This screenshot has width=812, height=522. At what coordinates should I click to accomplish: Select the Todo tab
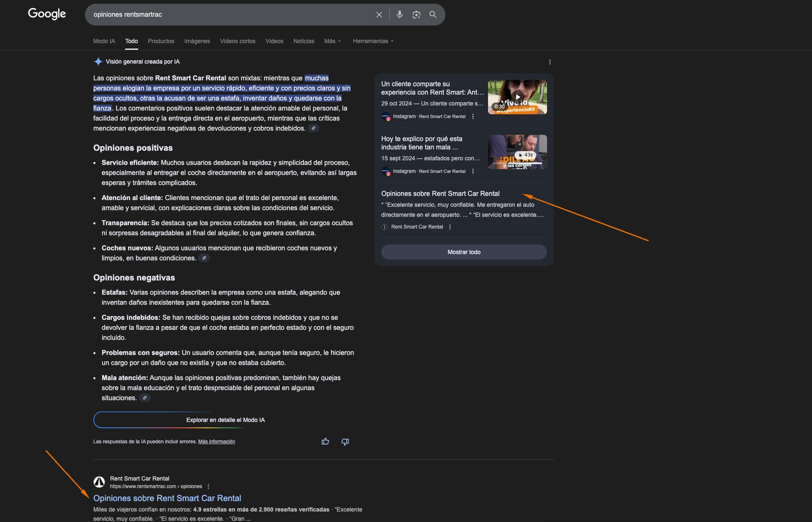(x=131, y=41)
